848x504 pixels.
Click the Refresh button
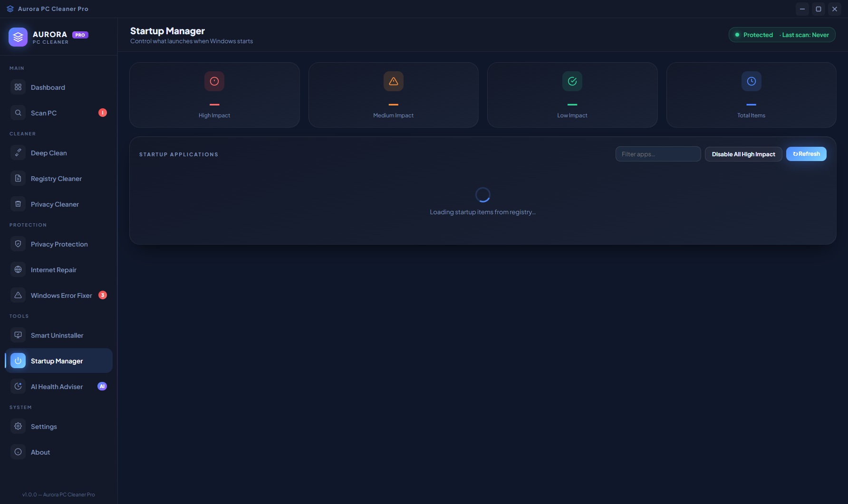tap(806, 154)
